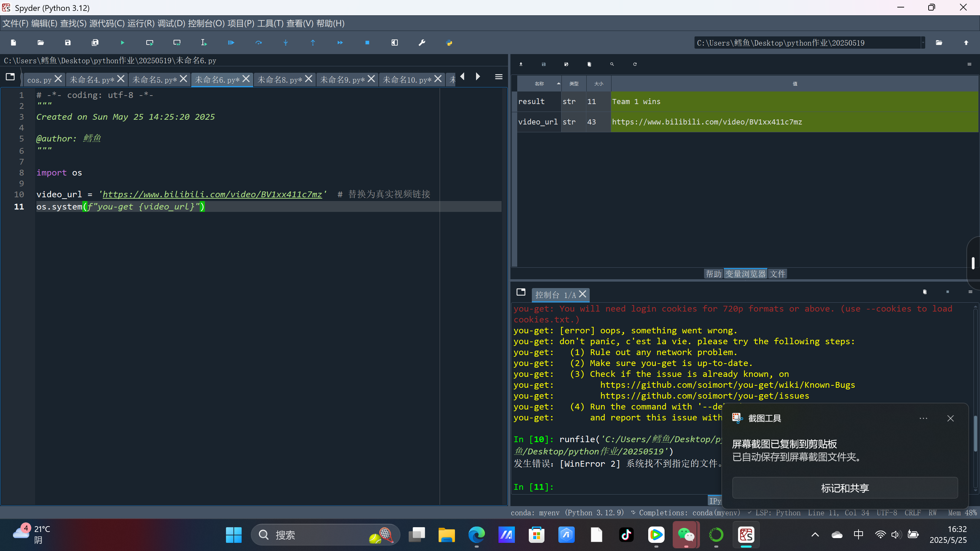Switch to the 未命名8.py editor tab
Viewport: 980px width, 551px height.
pyautogui.click(x=280, y=80)
